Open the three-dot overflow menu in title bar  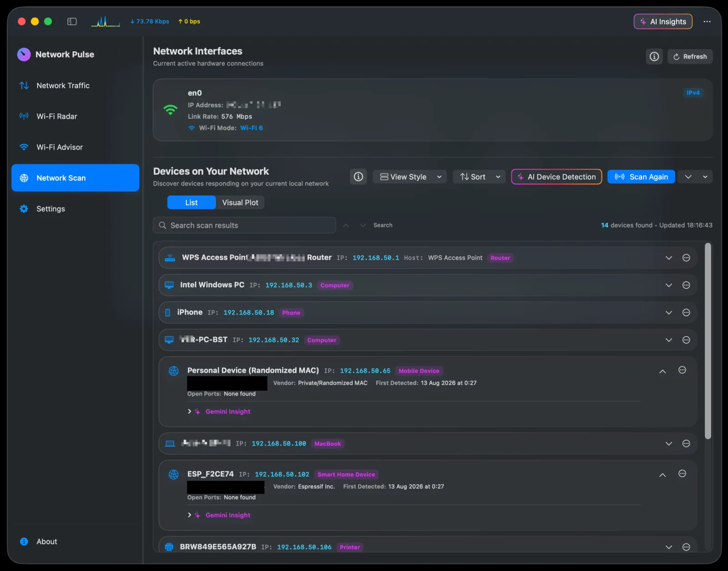[707, 21]
